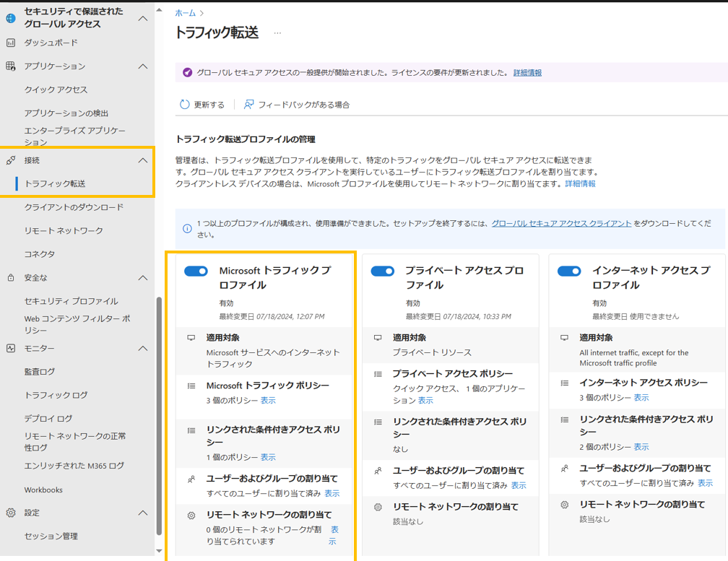This screenshot has height=561, width=728.
Task: Click the gear icon in internet access remote network row
Action: pos(565,505)
